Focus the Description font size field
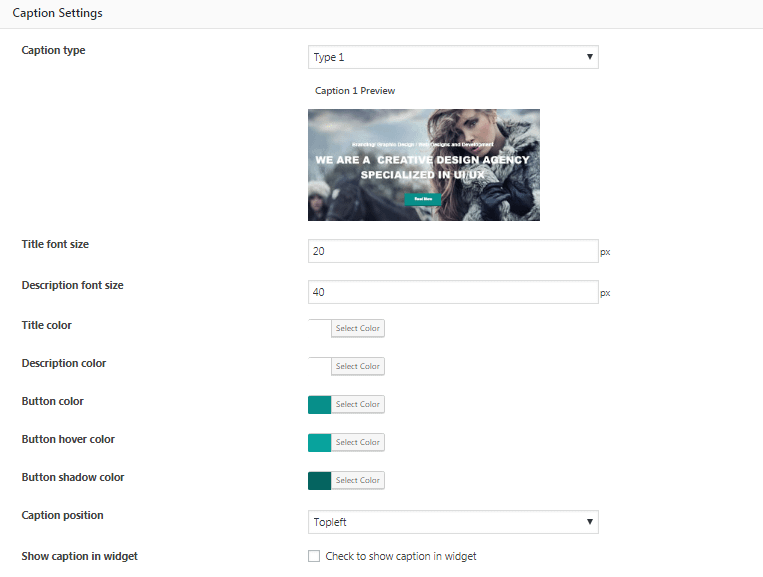This screenshot has width=763, height=577. pyautogui.click(x=453, y=292)
